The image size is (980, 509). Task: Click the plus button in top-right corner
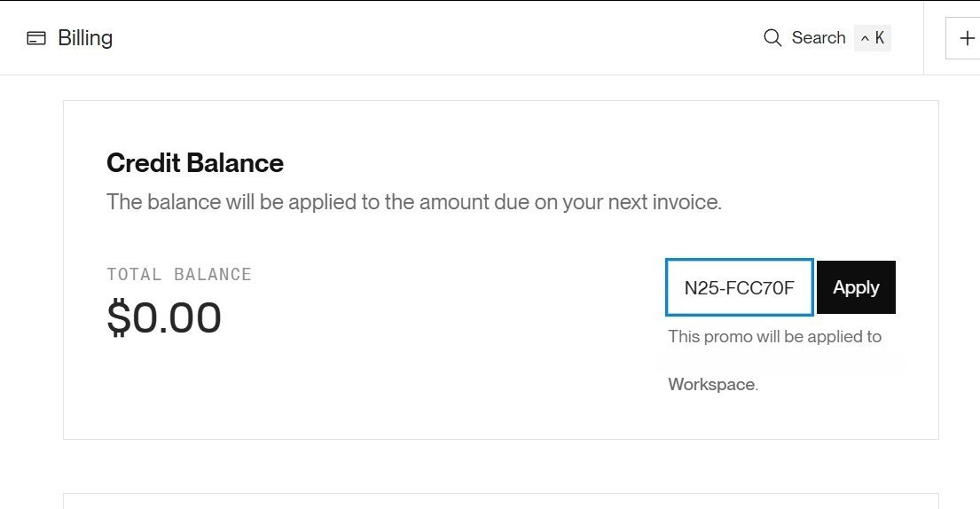(x=966, y=38)
